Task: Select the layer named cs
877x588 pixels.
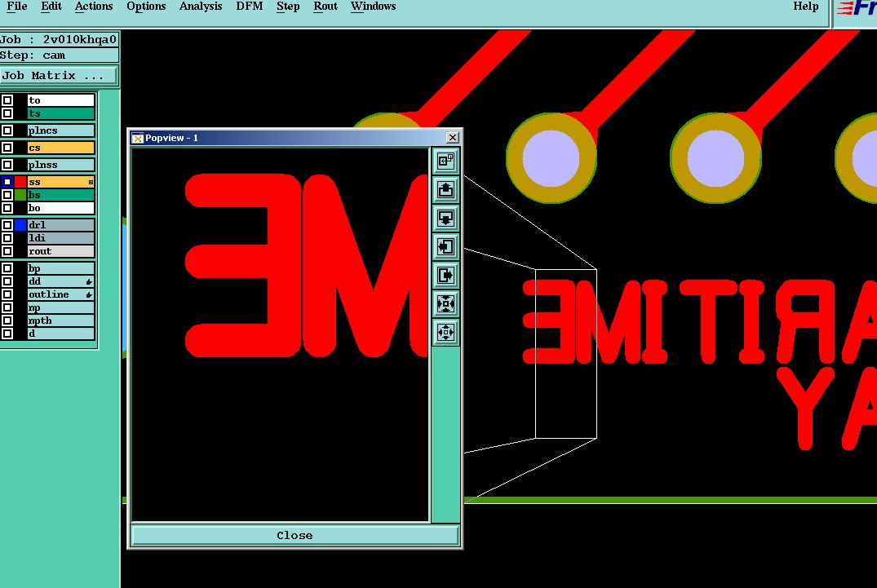Action: tap(61, 148)
